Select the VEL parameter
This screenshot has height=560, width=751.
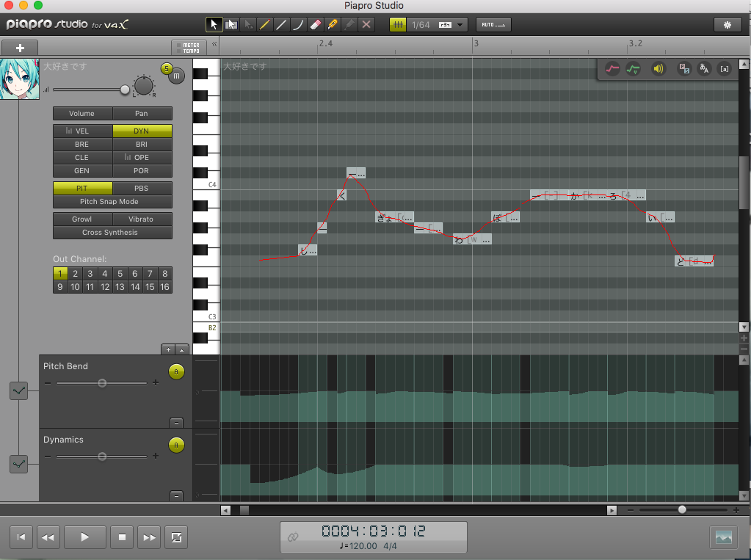point(82,131)
